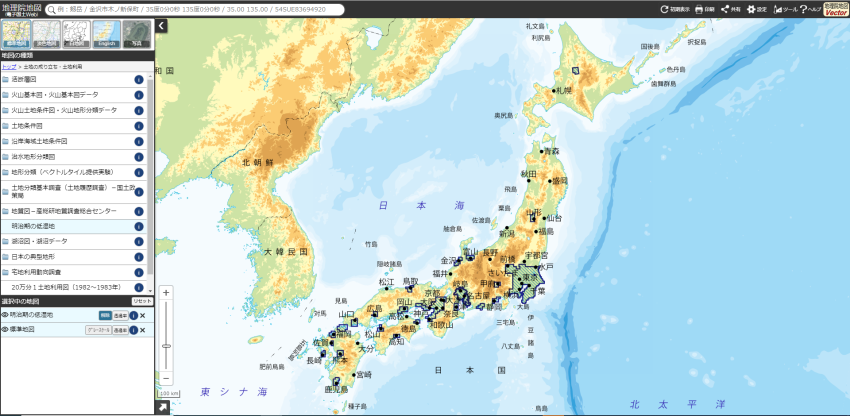Screen dimensions: 850x416
Task: Open the 印刷 print tool
Action: (x=705, y=9)
